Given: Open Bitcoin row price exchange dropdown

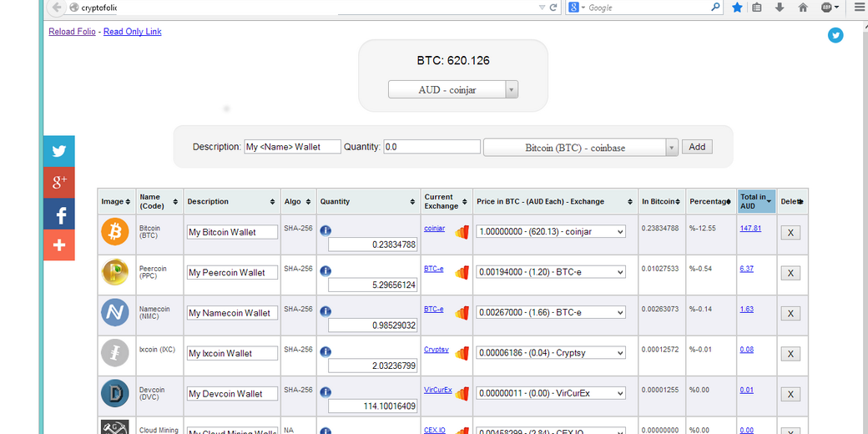Looking at the screenshot, I should pyautogui.click(x=551, y=231).
